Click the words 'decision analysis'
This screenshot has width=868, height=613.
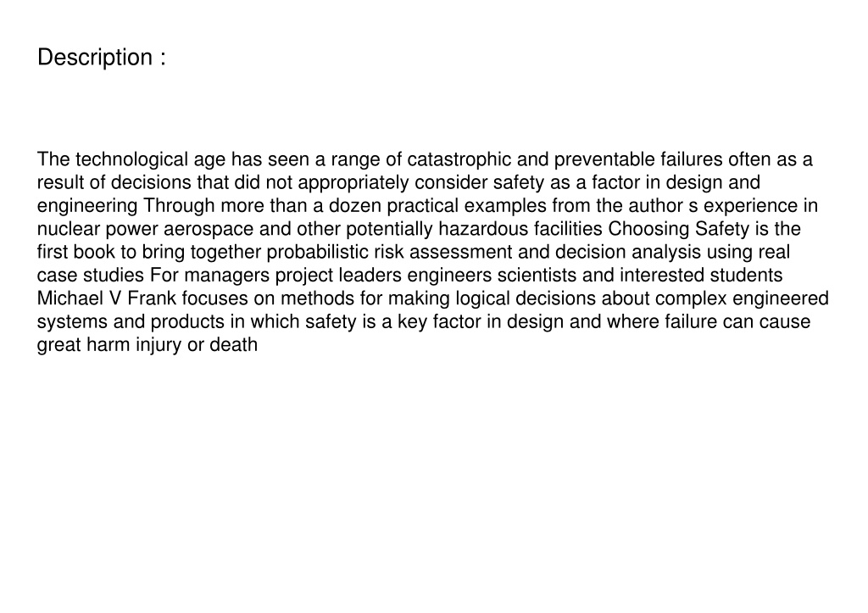point(628,252)
